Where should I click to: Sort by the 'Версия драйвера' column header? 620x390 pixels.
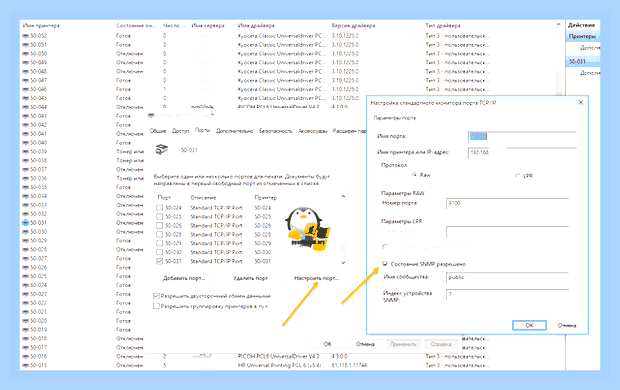point(353,25)
